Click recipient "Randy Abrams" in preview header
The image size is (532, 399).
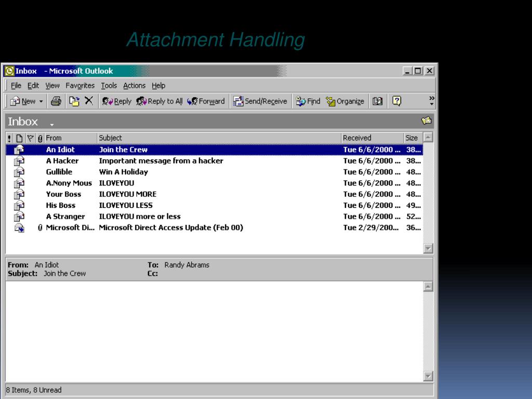coord(187,265)
